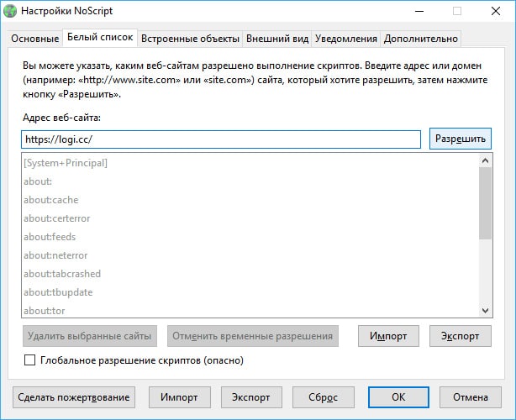Open the Основные tab

point(34,39)
